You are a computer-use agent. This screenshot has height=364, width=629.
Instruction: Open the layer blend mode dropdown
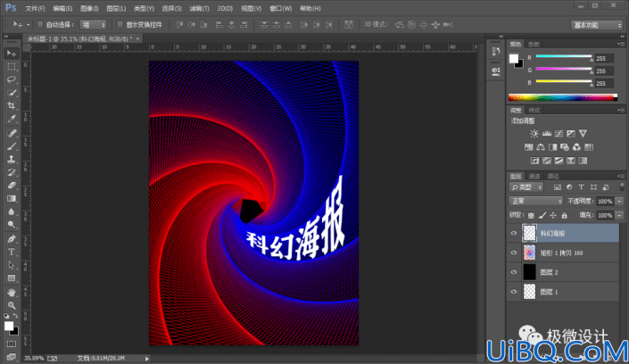(x=535, y=201)
